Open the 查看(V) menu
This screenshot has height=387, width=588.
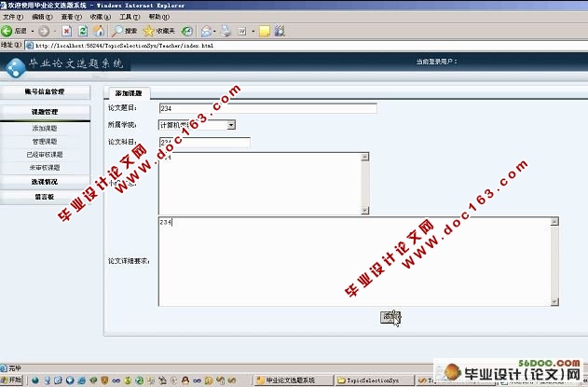click(71, 17)
